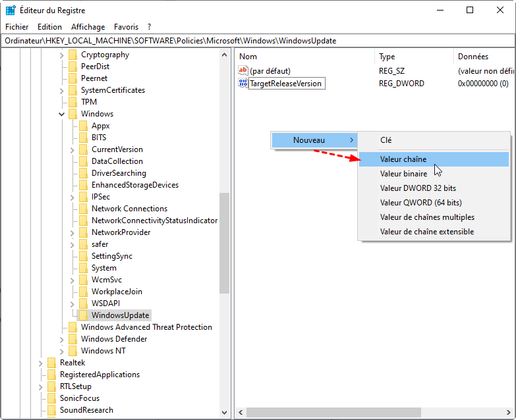
Task: Click the DriverSearching folder icon
Action: pyautogui.click(x=83, y=173)
